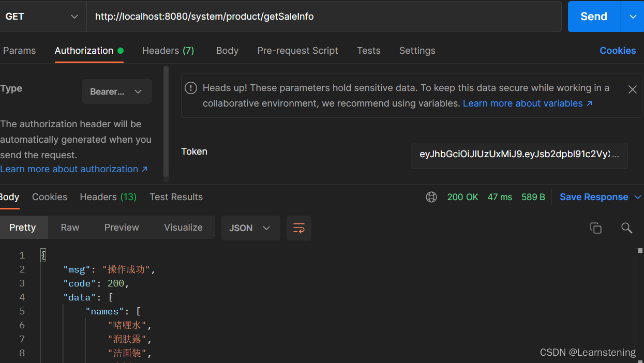
Task: Click Save Response
Action: click(x=594, y=197)
